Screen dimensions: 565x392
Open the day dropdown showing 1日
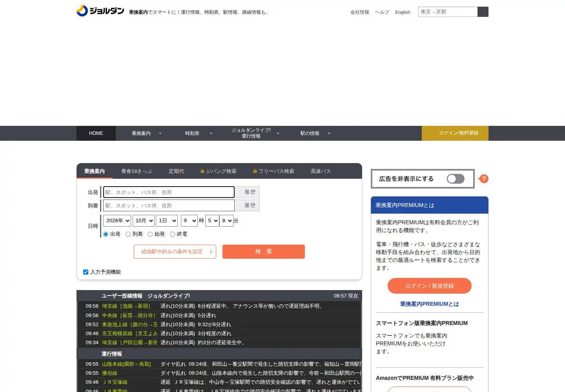click(167, 221)
